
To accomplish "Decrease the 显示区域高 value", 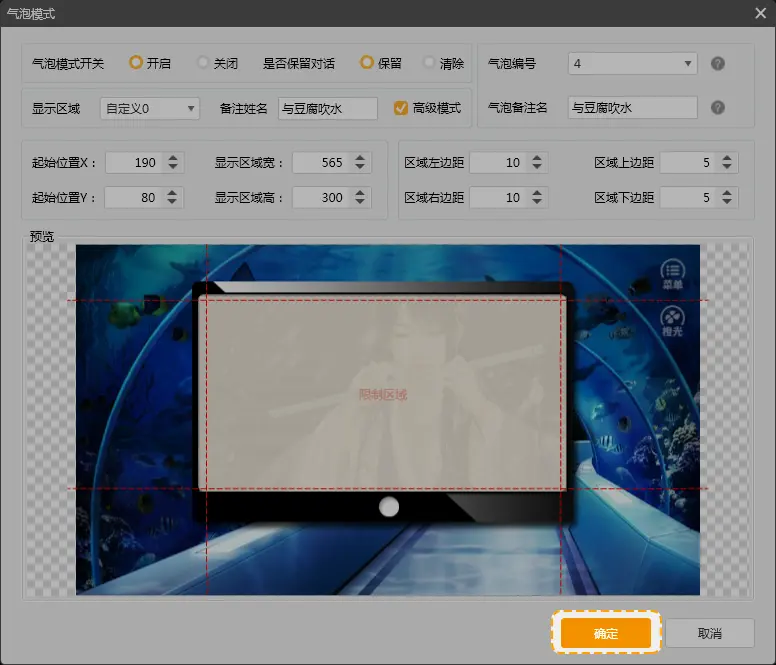I will 362,203.
